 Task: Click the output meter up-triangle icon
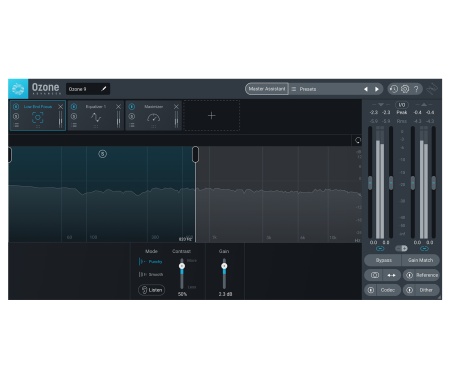(x=424, y=105)
